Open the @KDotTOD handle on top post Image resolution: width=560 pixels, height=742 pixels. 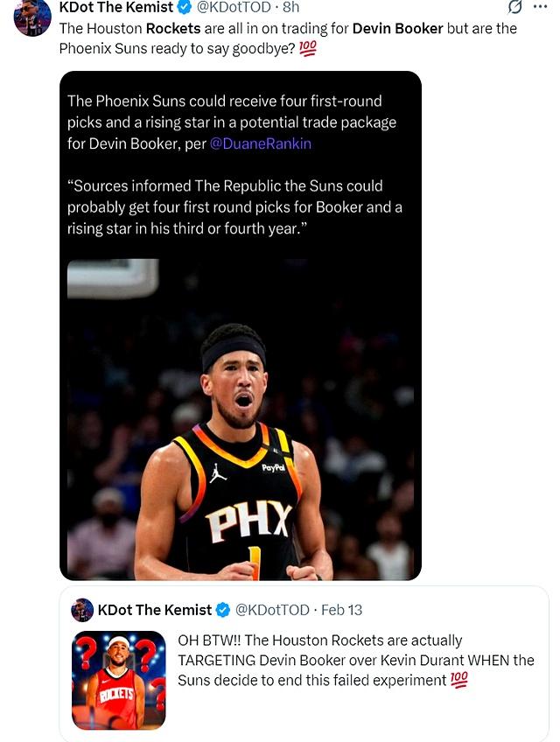[233, 8]
